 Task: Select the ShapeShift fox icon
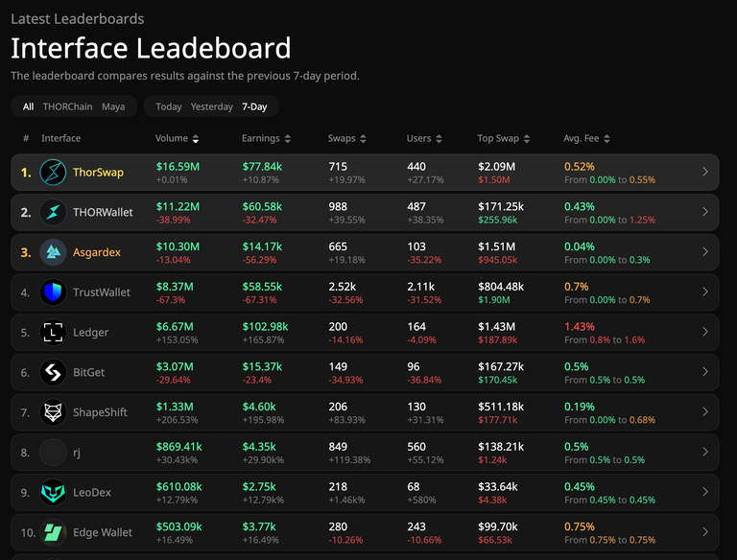pos(53,412)
